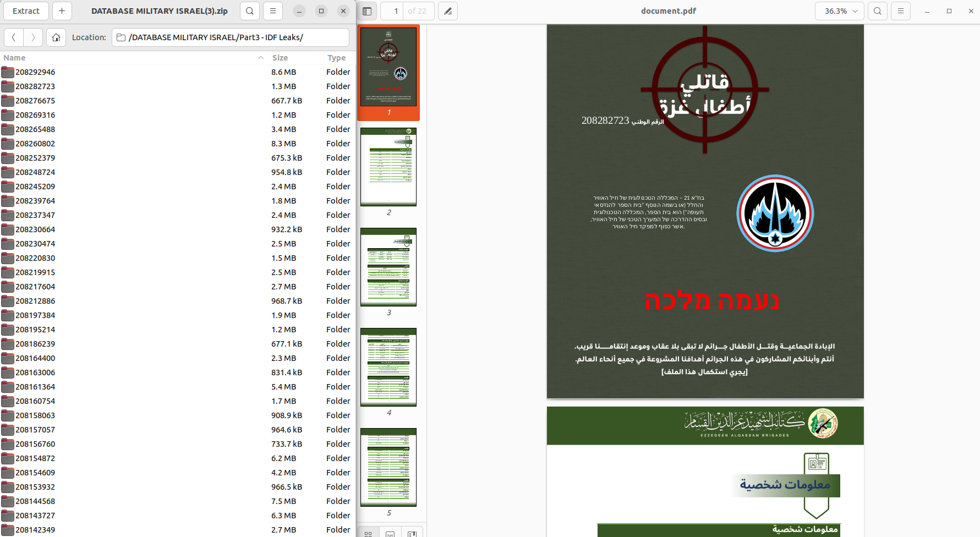Sort the file list by Size column

pyautogui.click(x=280, y=58)
